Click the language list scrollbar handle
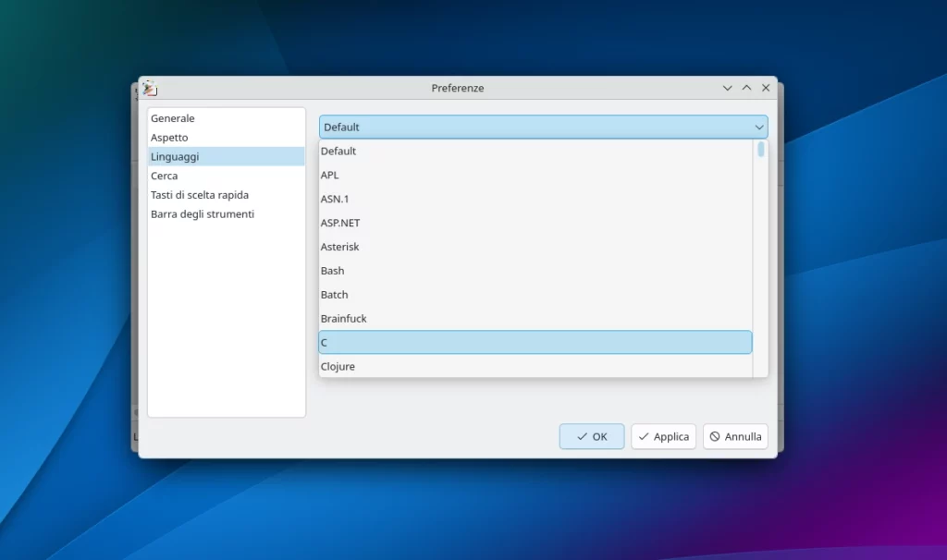 pyautogui.click(x=761, y=149)
